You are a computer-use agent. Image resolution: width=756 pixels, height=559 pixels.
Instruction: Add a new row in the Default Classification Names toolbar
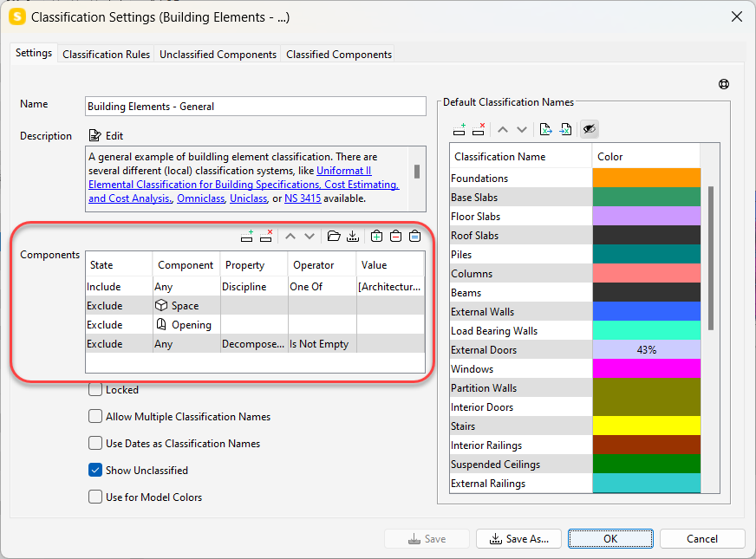coord(459,129)
